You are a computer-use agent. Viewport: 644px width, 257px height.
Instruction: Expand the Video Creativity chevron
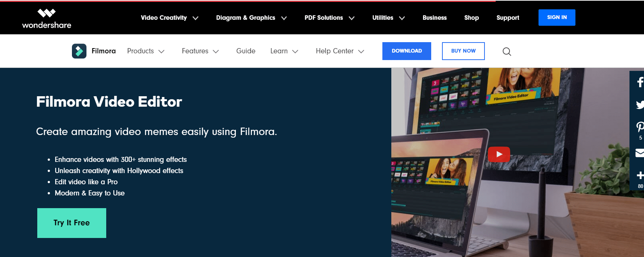coord(195,18)
